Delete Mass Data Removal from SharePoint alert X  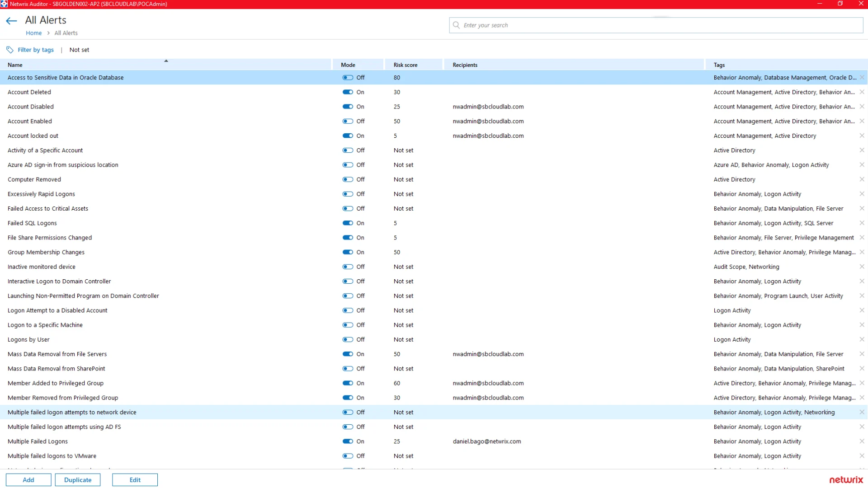[862, 369]
